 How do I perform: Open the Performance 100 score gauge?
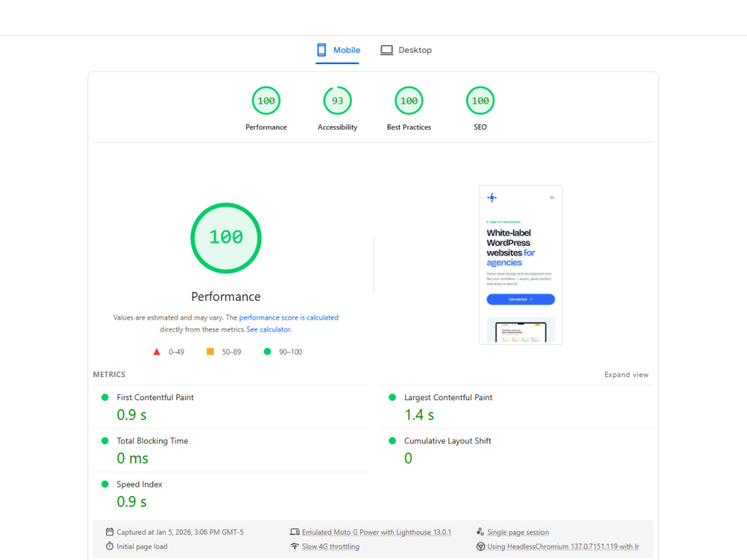266,101
